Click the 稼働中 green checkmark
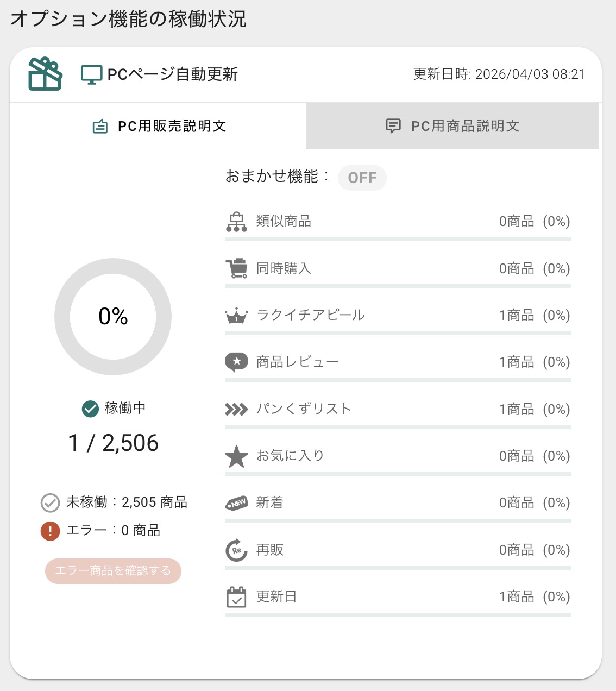 pos(90,409)
